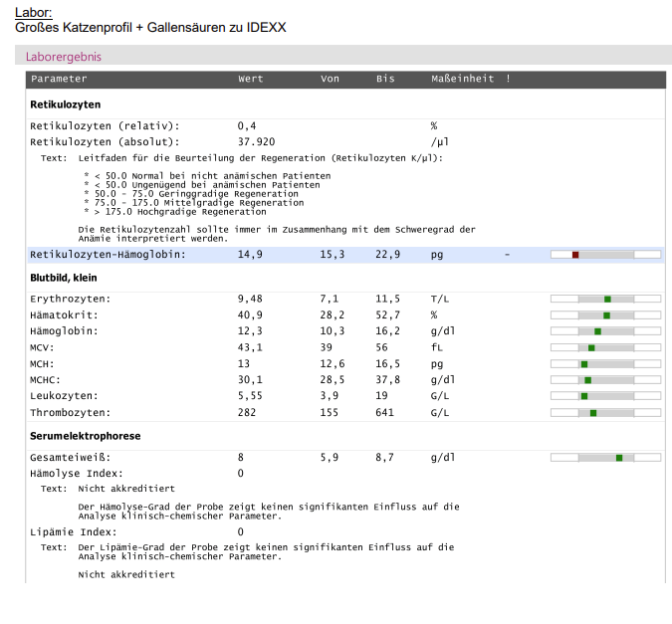
Task: Select the Retikulozyten (relativ) row label
Action: tap(105, 126)
